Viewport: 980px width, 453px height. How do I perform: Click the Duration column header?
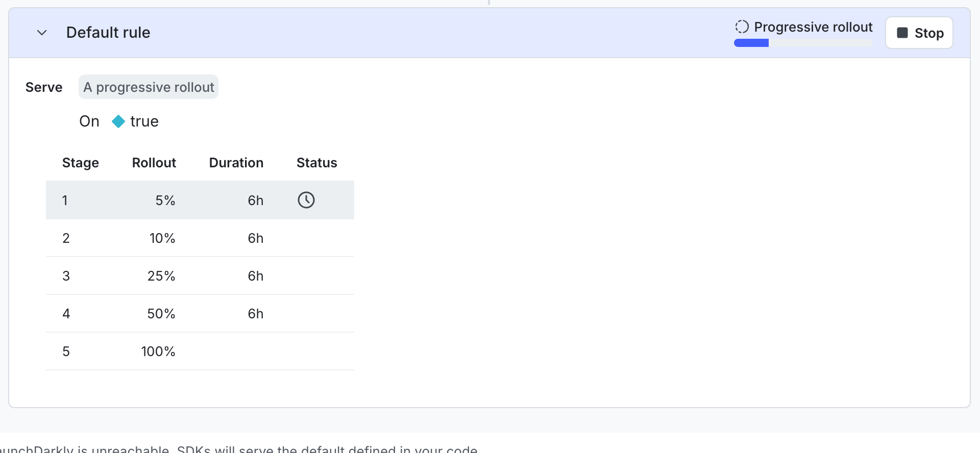pyautogui.click(x=236, y=163)
